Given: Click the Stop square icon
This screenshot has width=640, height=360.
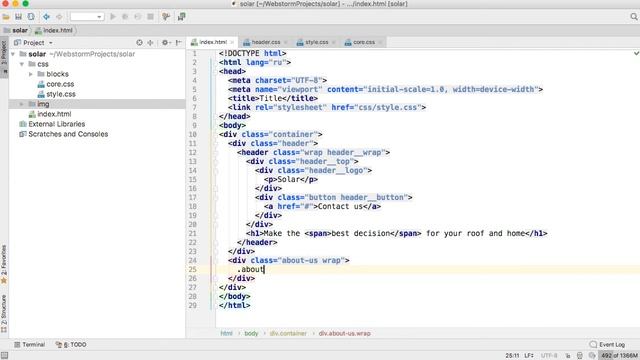Looking at the screenshot, I should tap(151, 17).
